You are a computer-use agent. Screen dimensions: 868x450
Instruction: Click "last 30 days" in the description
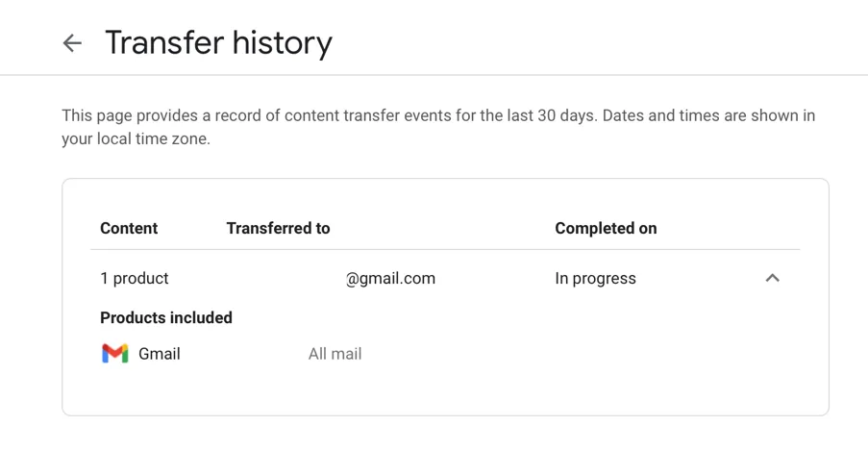[x=534, y=116]
